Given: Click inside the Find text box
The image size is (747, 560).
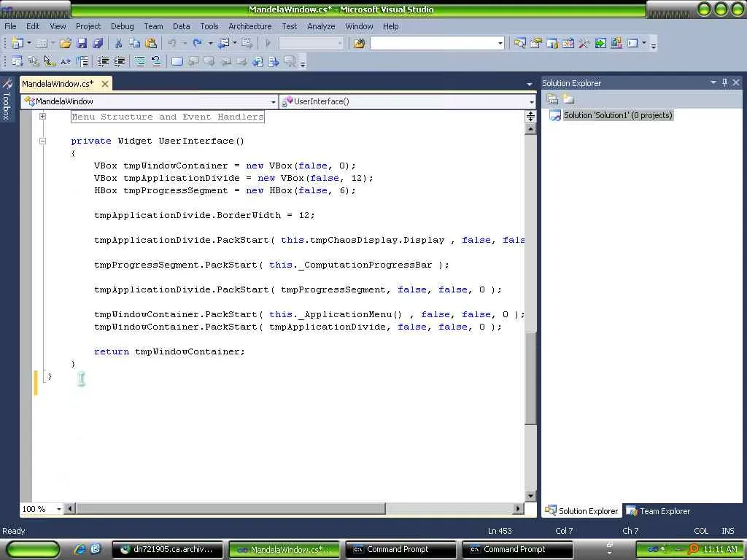Looking at the screenshot, I should pyautogui.click(x=433, y=43).
